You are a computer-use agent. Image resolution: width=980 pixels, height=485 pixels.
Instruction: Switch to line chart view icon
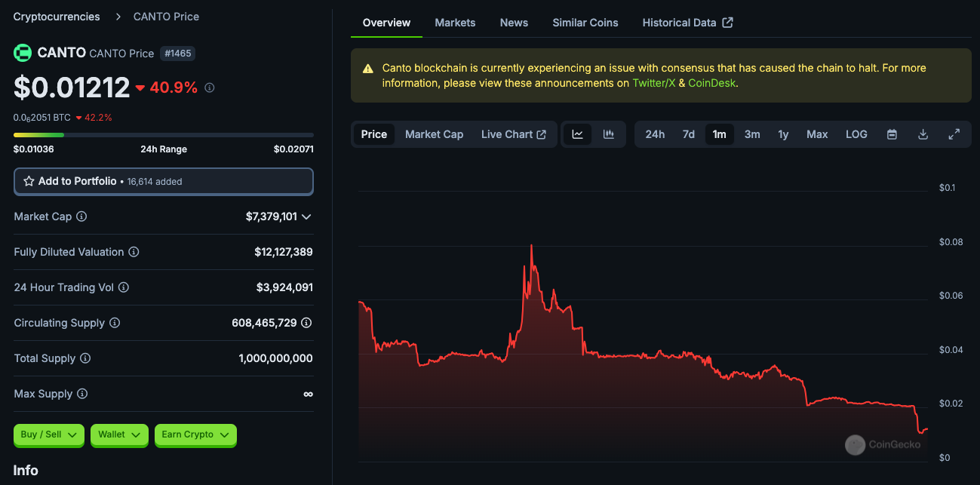point(578,134)
